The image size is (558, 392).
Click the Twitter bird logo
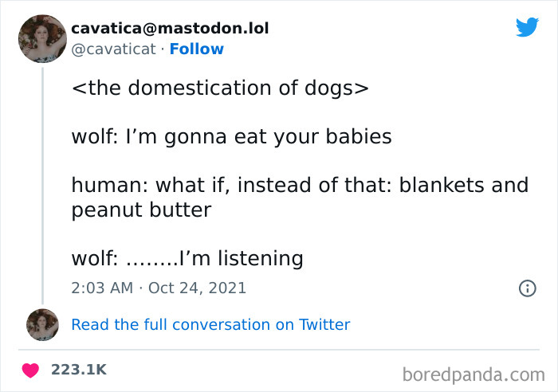point(527,27)
